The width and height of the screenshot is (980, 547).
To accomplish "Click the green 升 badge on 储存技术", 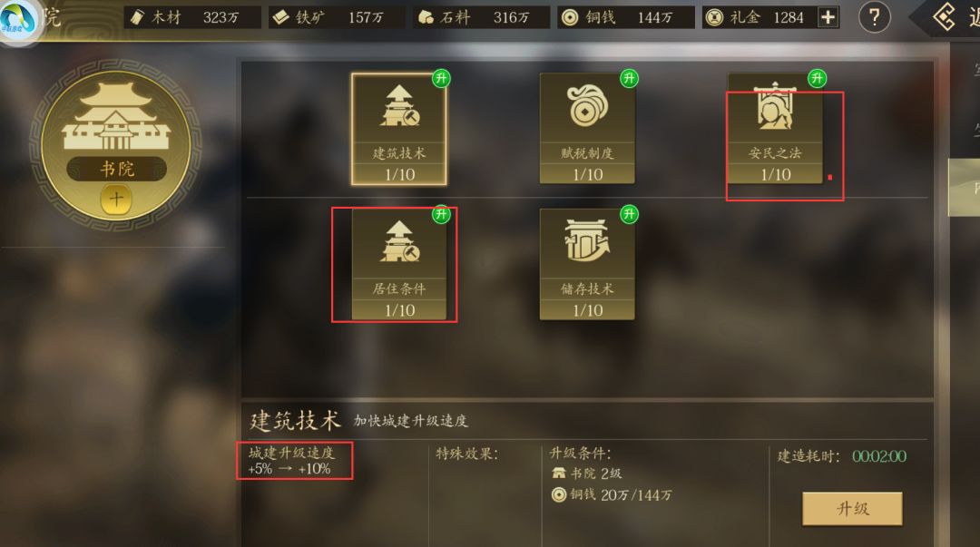I will coord(630,214).
